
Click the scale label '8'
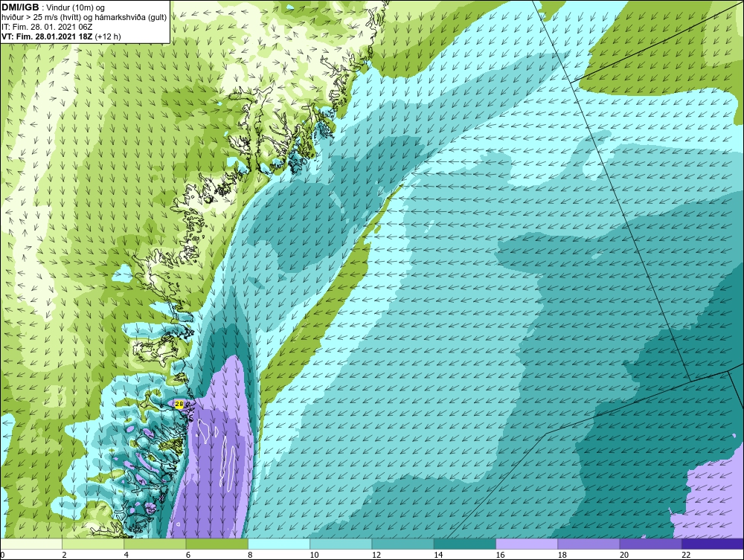(251, 555)
